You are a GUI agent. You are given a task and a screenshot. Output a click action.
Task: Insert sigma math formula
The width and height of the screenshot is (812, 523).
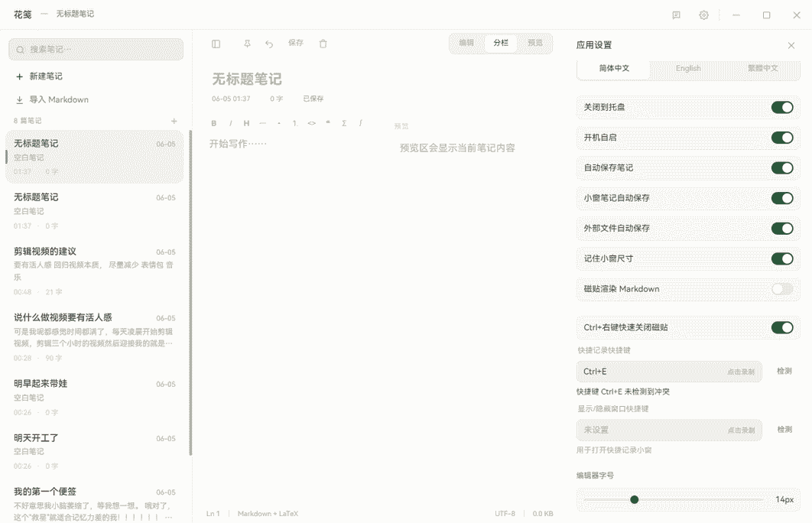(344, 123)
